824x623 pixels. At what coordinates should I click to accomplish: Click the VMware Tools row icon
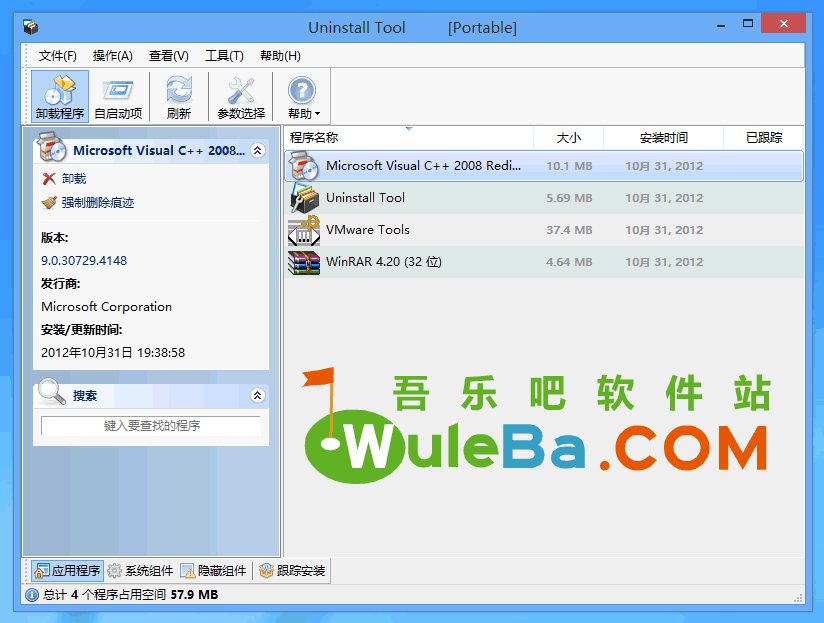(304, 230)
